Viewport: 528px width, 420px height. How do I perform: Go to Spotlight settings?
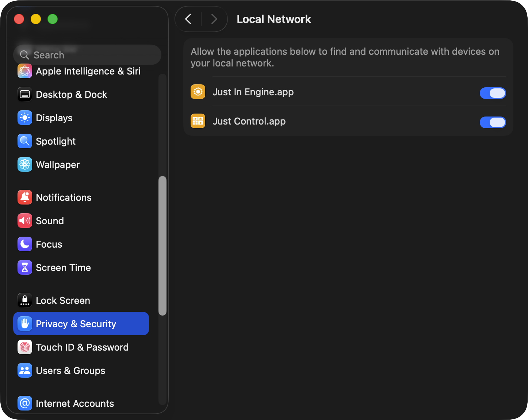click(x=81, y=141)
